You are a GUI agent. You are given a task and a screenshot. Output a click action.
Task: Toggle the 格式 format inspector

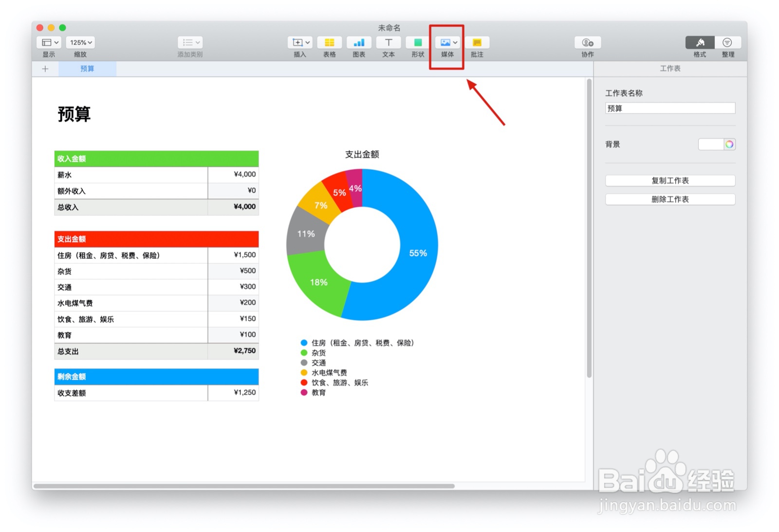tap(700, 42)
